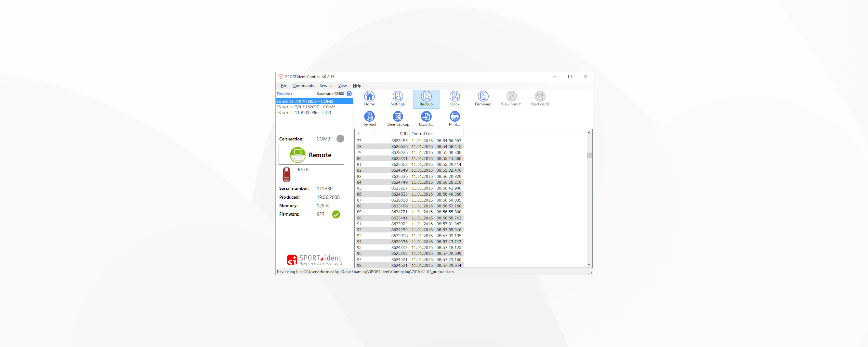Select row 83 with SIID 8630026
The image size is (868, 347).
tap(409, 176)
